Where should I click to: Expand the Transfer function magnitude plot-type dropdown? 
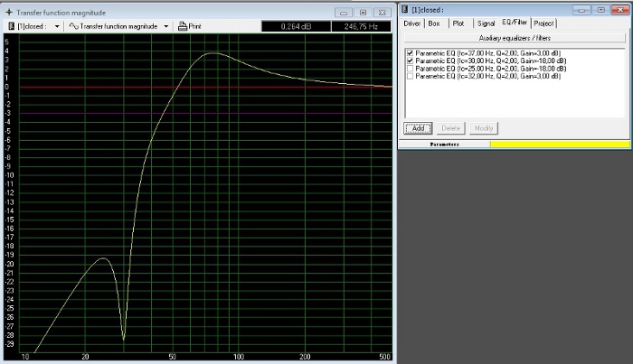[167, 26]
